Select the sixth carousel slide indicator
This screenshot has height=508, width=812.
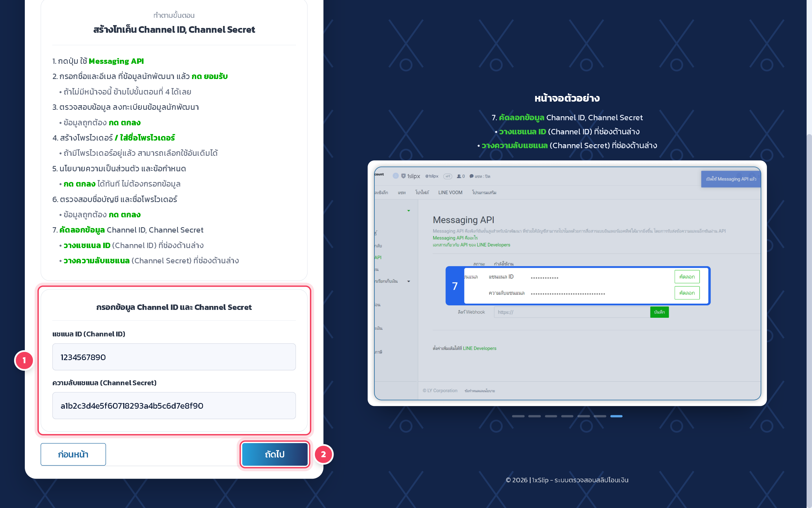(x=600, y=416)
